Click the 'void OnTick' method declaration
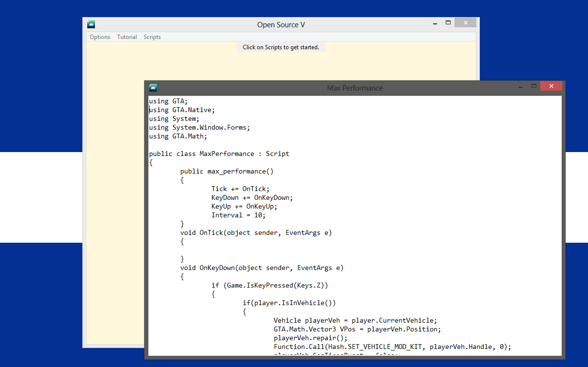The height and width of the screenshot is (367, 588). [256, 233]
